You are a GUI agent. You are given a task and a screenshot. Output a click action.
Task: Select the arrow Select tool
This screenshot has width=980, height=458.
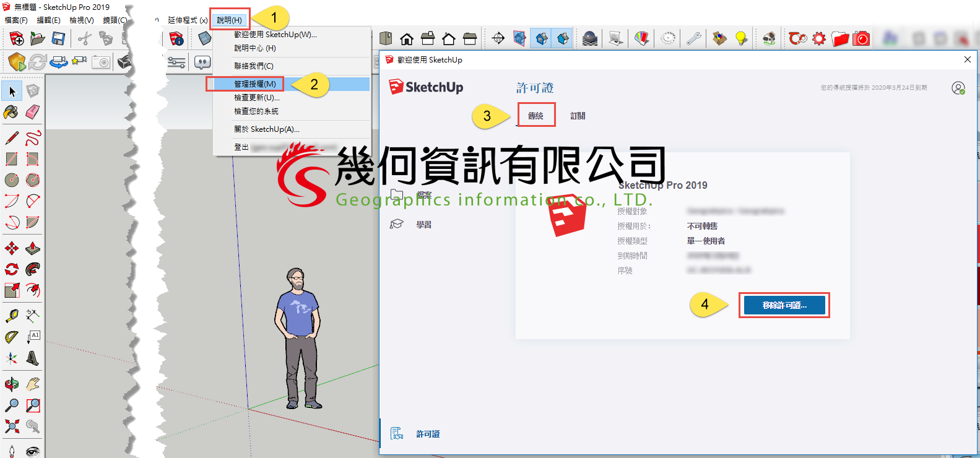(x=12, y=92)
